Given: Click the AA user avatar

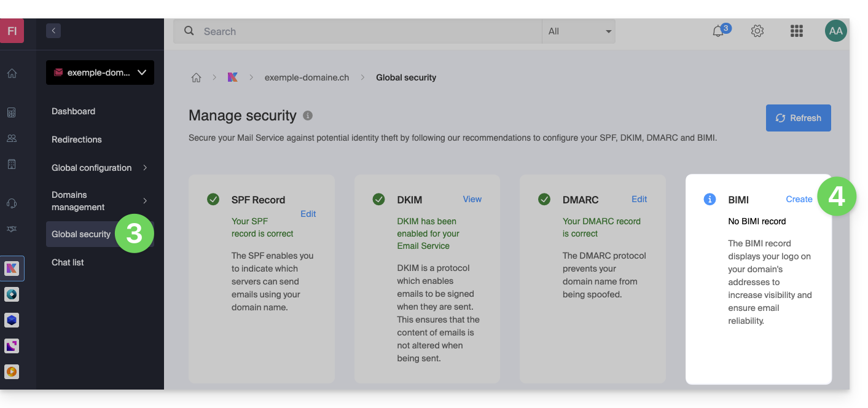Looking at the screenshot, I should 835,31.
